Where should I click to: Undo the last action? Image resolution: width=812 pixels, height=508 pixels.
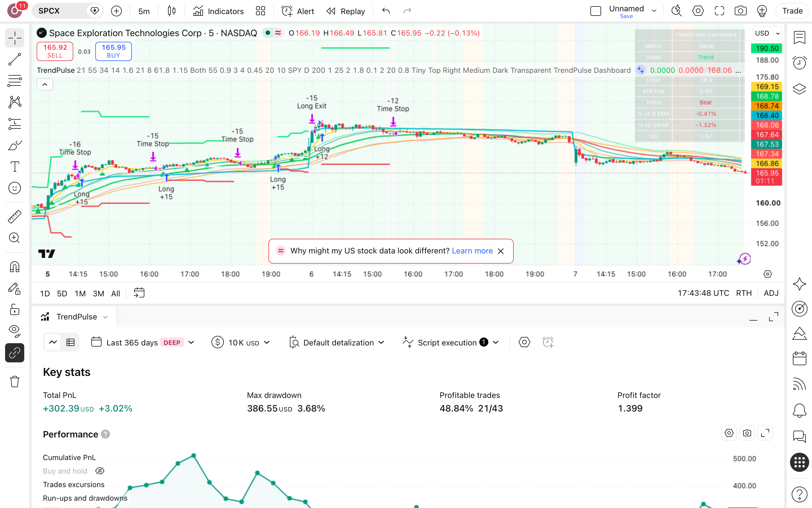(x=386, y=11)
